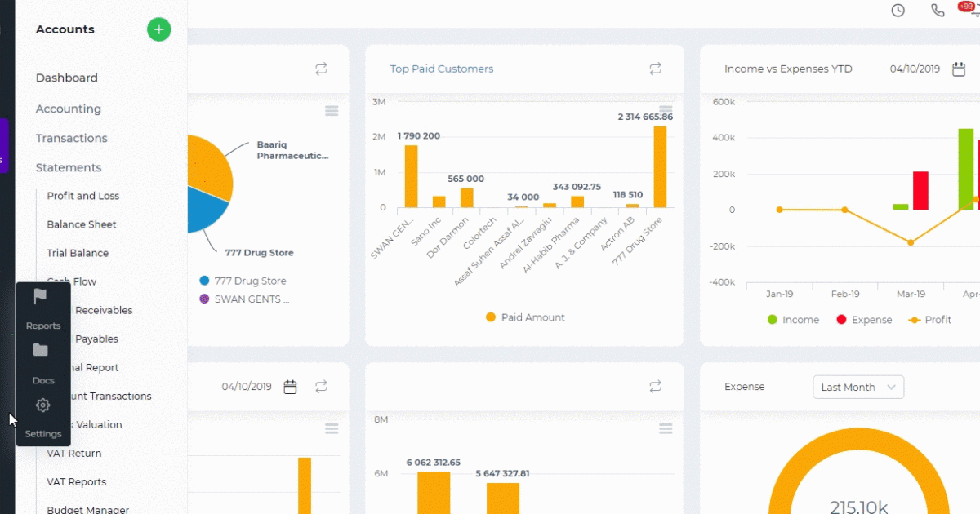The height and width of the screenshot is (514, 980).
Task: Select the 777 Drug Store bar valued 2 314 665.86
Action: pos(660,166)
